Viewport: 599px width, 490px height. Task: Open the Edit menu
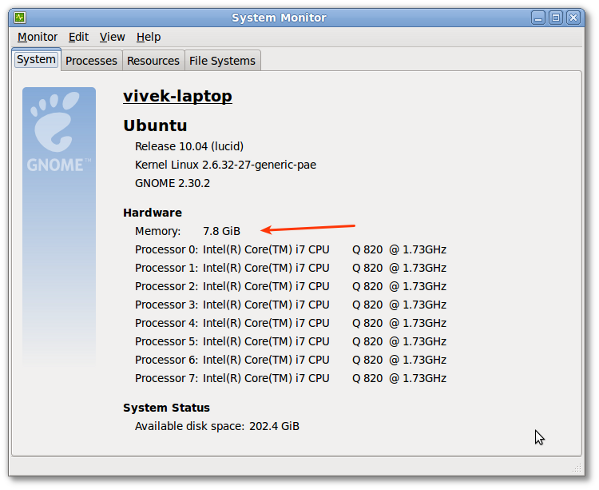[x=78, y=37]
